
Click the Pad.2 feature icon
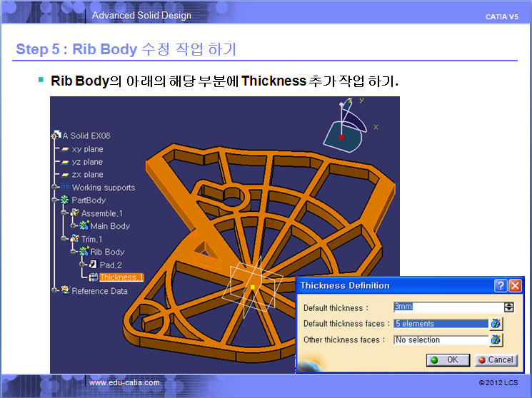[93, 265]
